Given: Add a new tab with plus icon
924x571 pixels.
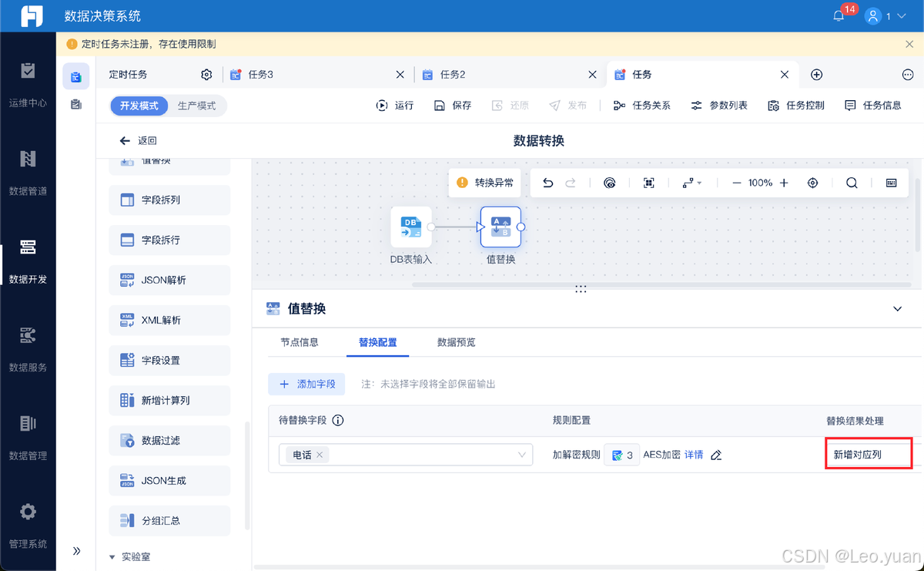Looking at the screenshot, I should (x=817, y=75).
